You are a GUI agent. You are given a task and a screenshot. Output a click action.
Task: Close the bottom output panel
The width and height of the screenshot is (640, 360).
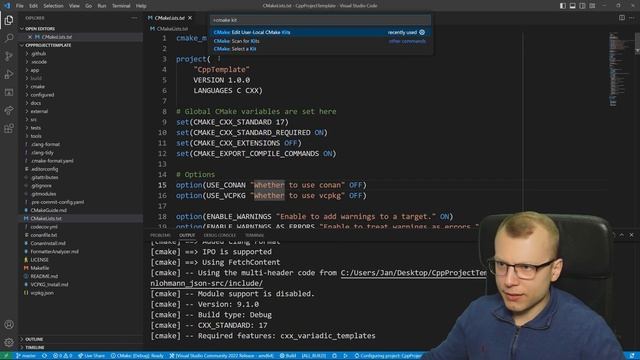[631, 235]
